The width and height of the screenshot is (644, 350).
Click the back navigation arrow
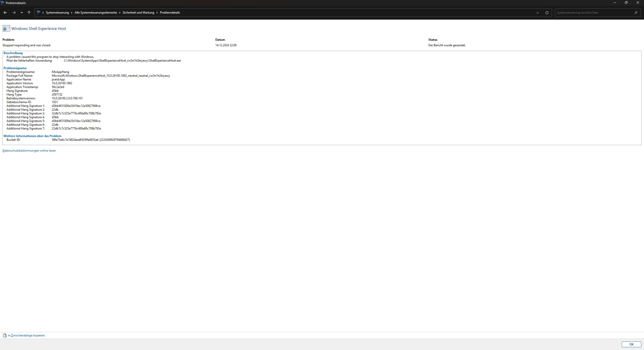(5, 13)
